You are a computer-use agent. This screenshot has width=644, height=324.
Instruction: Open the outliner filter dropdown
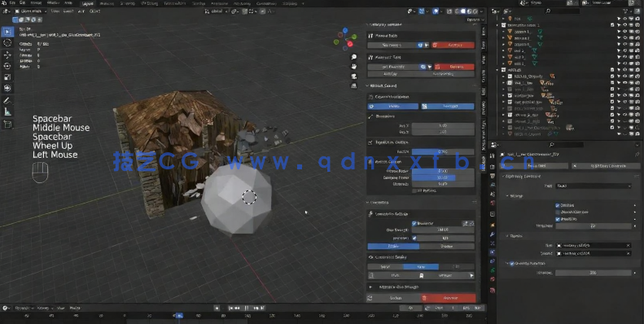pyautogui.click(x=629, y=11)
